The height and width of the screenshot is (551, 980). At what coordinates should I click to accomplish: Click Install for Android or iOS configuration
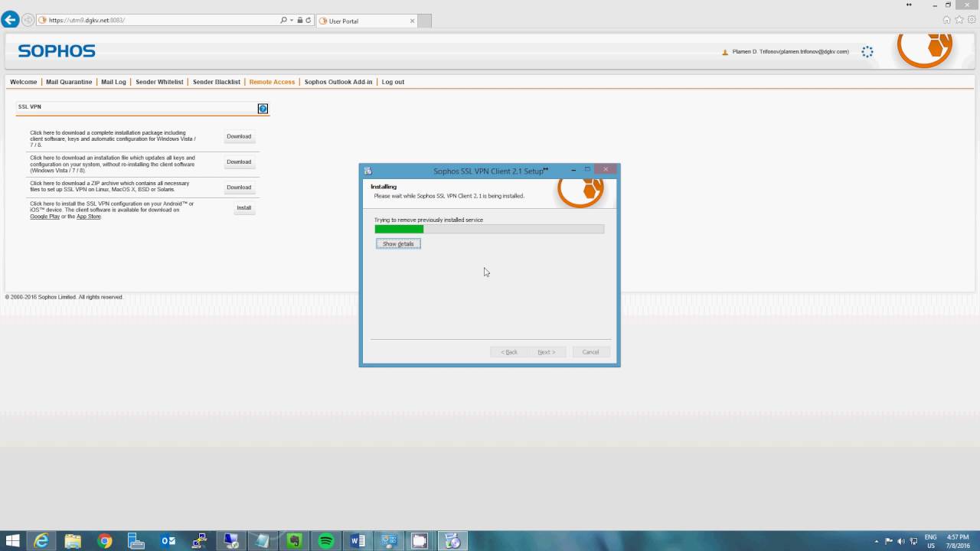243,207
